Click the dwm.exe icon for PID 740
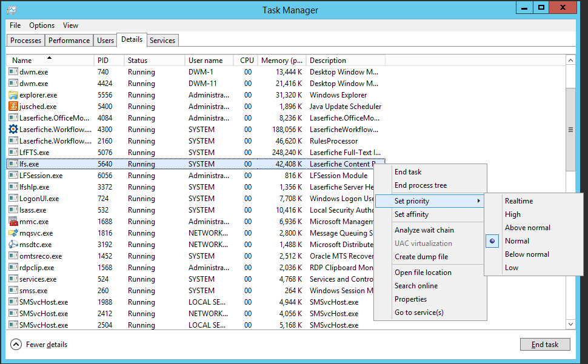588x364 pixels. [13, 72]
